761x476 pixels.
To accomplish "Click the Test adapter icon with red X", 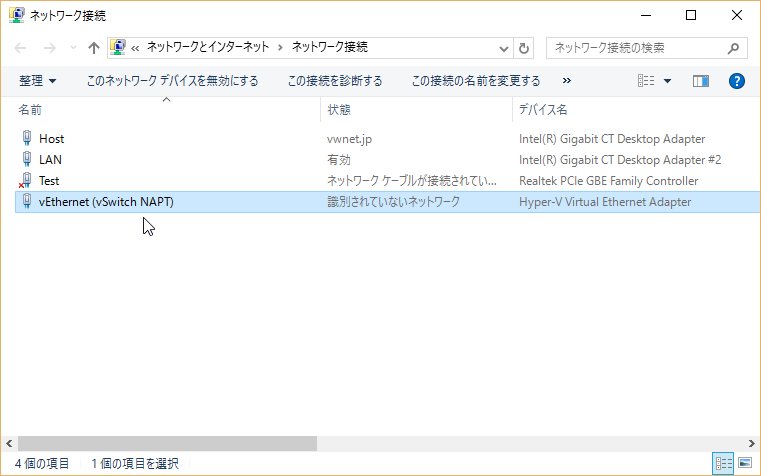I will point(26,181).
